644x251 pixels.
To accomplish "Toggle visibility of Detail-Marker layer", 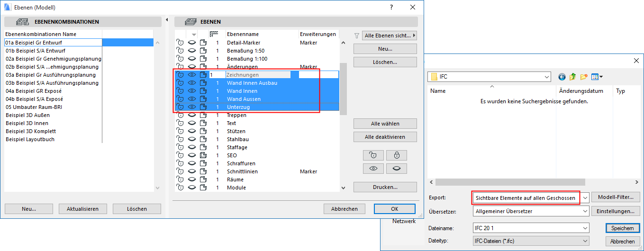I will 192,43.
